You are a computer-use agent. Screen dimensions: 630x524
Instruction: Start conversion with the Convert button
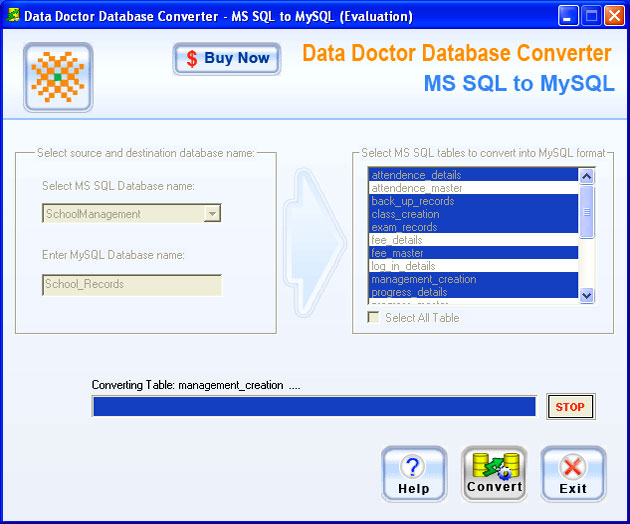[x=494, y=474]
